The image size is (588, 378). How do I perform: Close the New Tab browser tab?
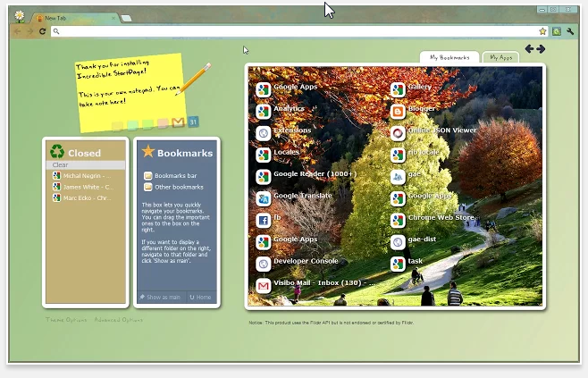click(x=113, y=18)
